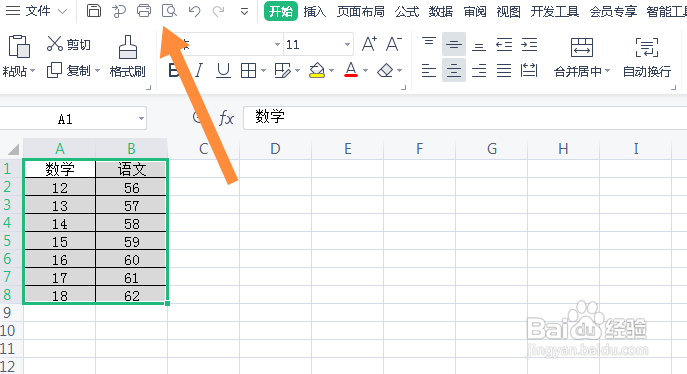
Task: Click the 复制 copy button
Action: click(x=68, y=71)
